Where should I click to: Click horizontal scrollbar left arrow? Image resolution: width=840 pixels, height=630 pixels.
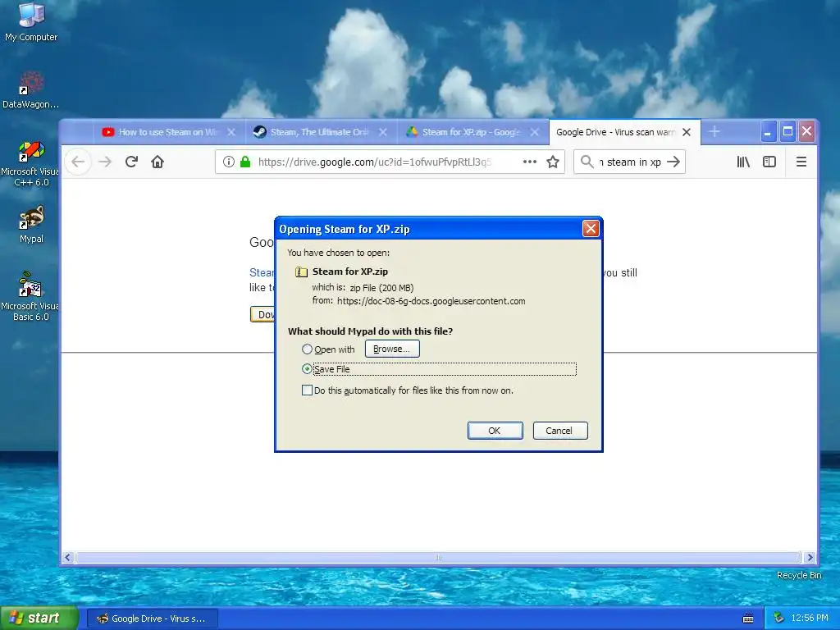point(67,557)
